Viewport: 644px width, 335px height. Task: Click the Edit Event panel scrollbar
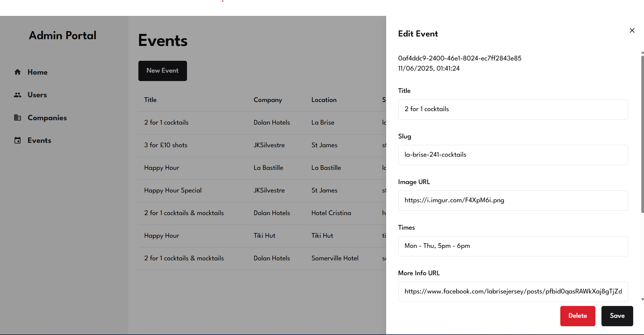click(642, 135)
